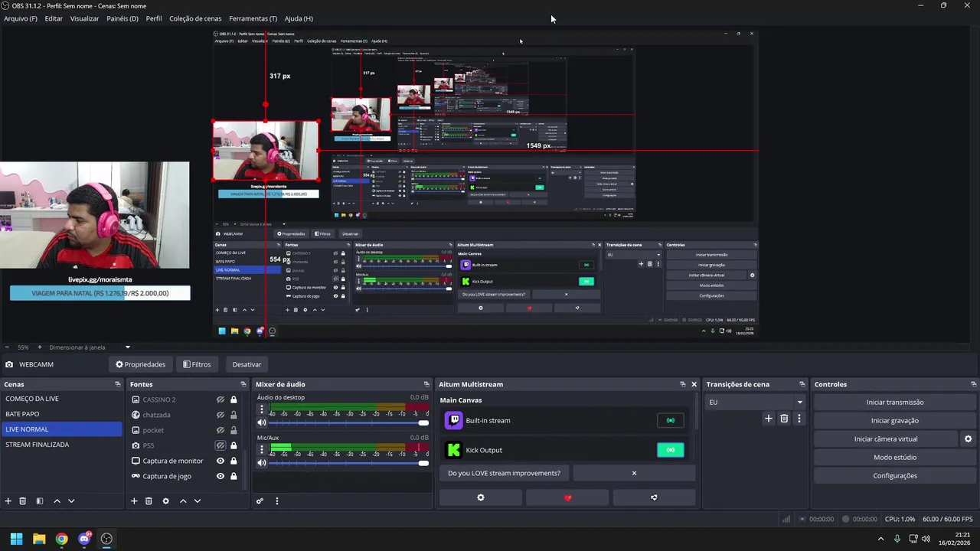
Task: Open the Coleção de cenas menu
Action: click(195, 18)
